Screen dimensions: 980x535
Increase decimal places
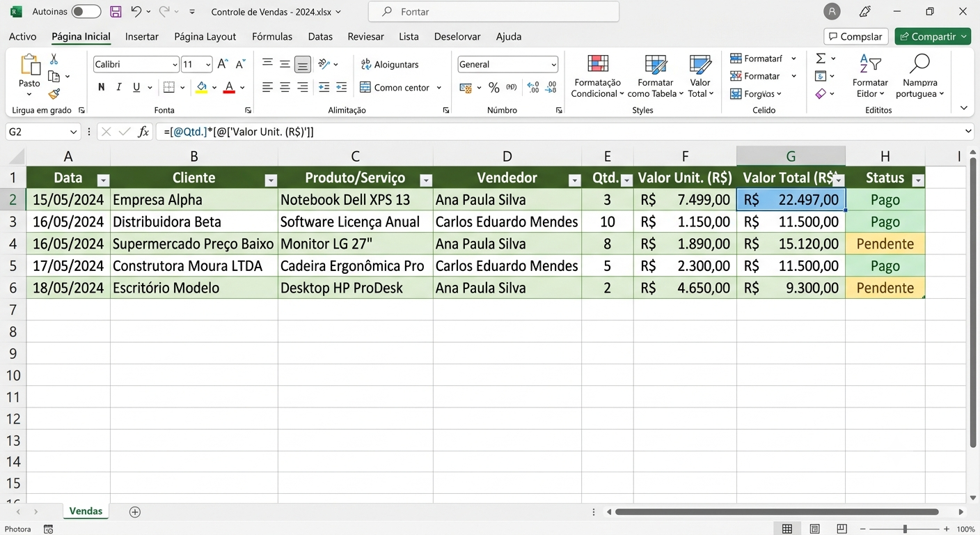[x=533, y=87]
